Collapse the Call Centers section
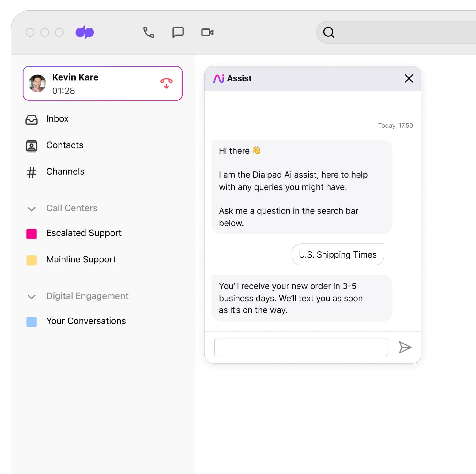The image size is (476, 474). point(32,209)
